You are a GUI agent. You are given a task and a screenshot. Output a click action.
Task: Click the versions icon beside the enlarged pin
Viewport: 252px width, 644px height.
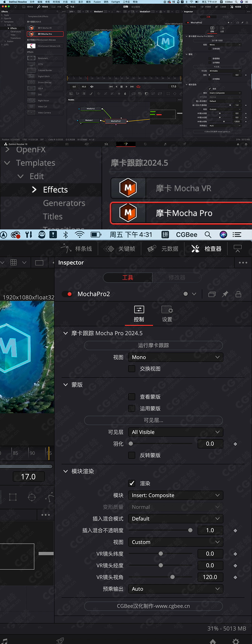(212, 294)
